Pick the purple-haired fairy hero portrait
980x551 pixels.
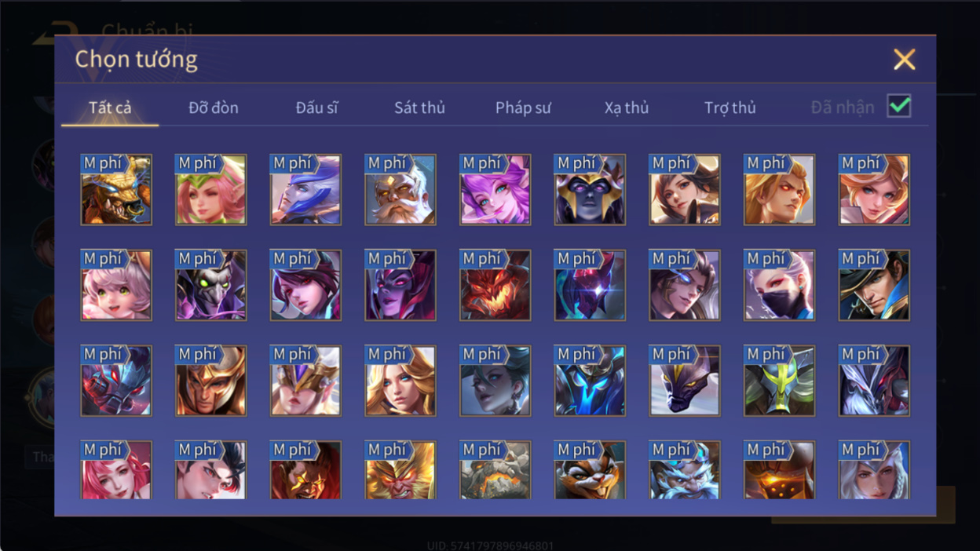[x=495, y=190]
